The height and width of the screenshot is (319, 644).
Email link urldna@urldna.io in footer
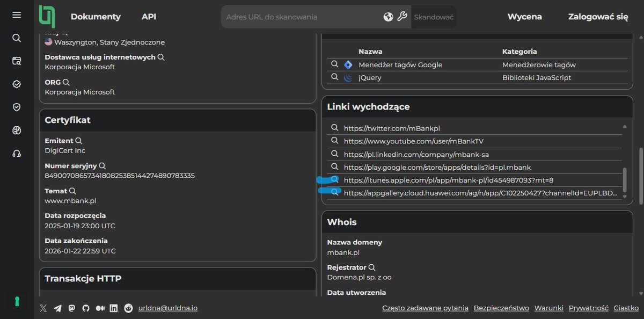point(168,308)
